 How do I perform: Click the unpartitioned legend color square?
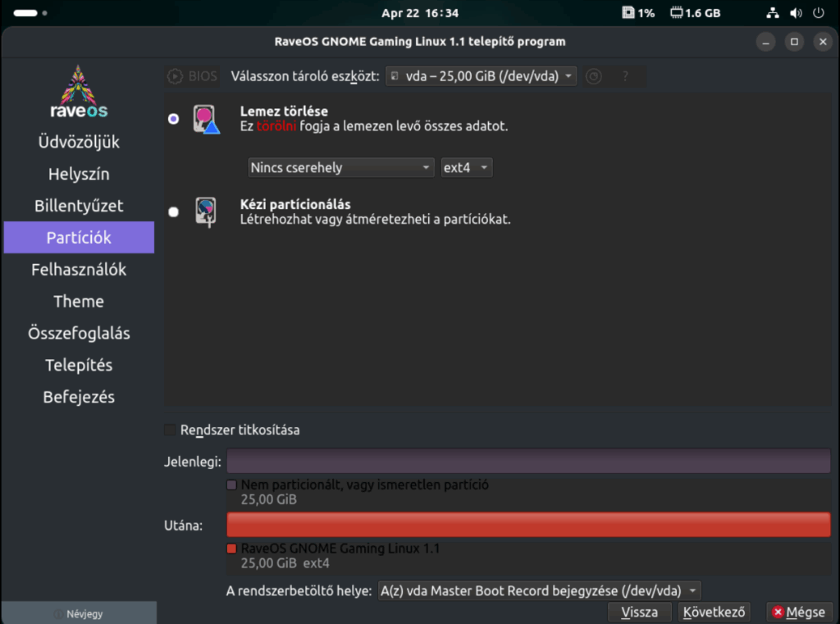232,485
